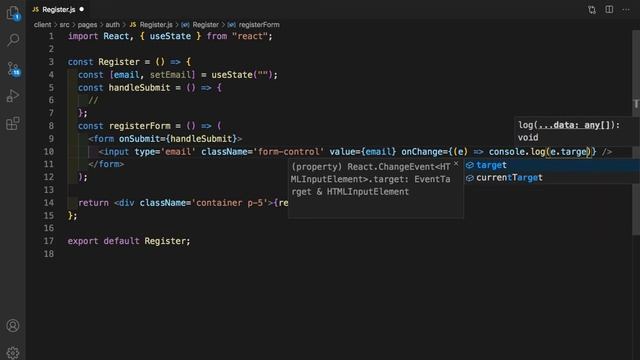Click the open changes icon in title bar

tap(591, 9)
